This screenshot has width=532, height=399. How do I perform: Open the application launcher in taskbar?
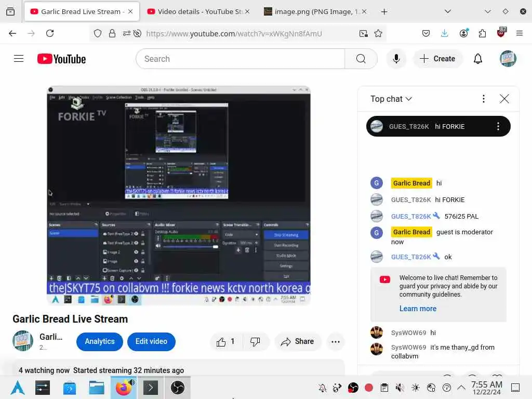click(x=17, y=388)
